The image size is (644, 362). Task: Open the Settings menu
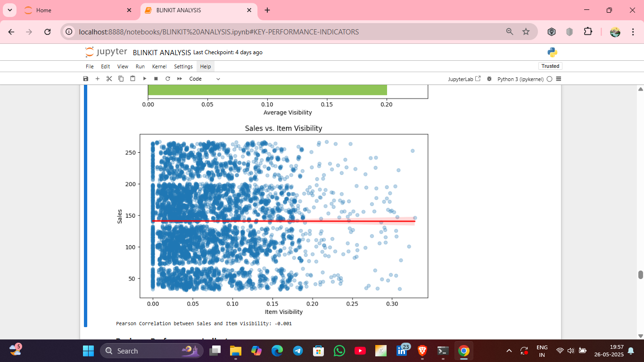click(183, 66)
